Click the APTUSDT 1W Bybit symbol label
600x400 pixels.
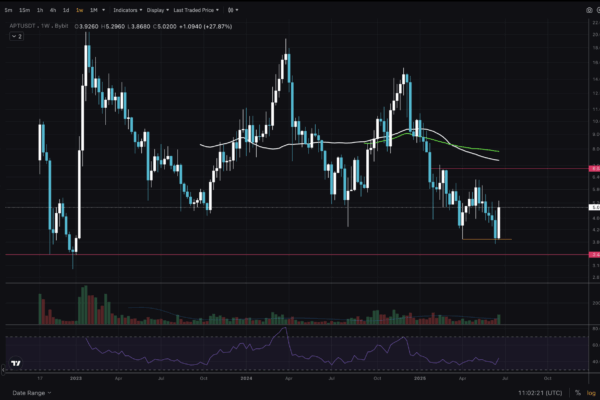click(39, 26)
